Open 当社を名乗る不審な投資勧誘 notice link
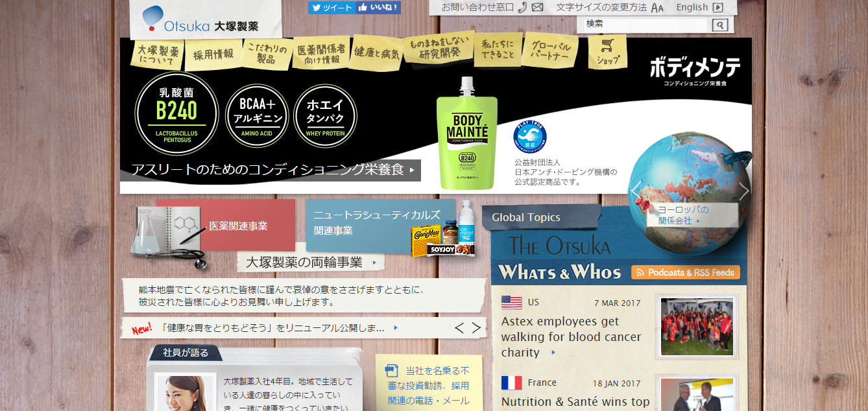Image resolution: width=868 pixels, height=411 pixels. point(428,386)
